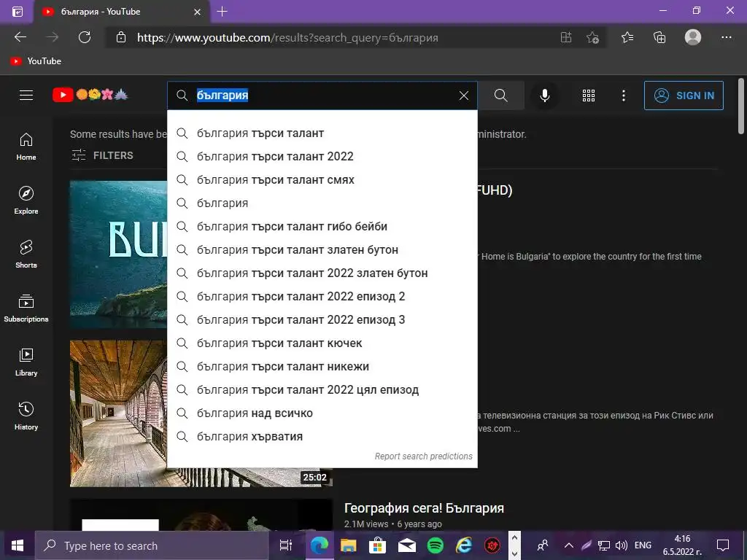The width and height of the screenshot is (747, 560).
Task: Open the YouTube guide hamburger menu
Action: (26, 96)
